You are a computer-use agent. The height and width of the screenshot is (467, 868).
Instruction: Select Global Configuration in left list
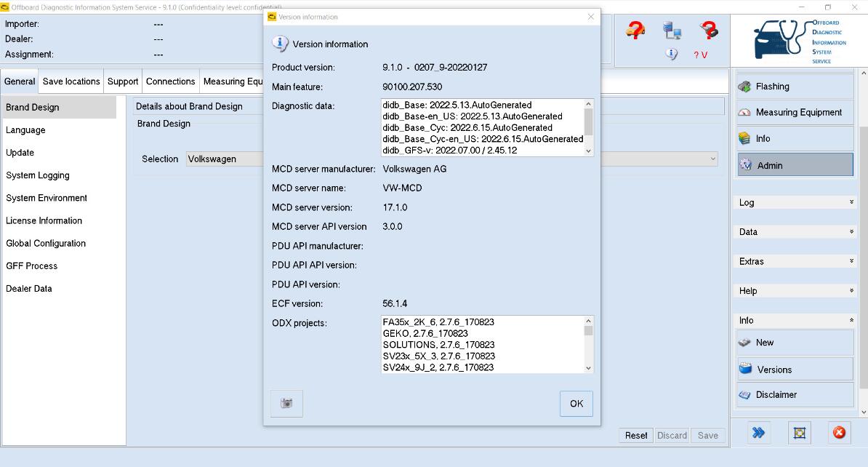(x=59, y=243)
